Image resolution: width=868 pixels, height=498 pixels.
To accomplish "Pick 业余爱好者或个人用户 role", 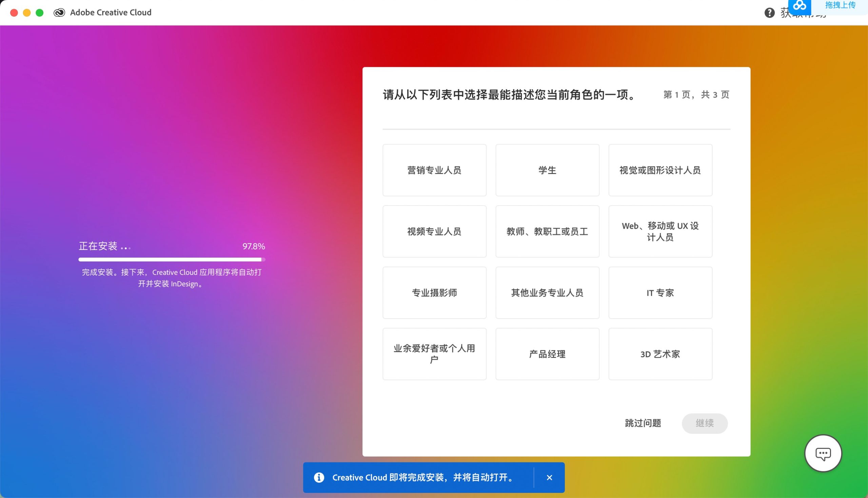I will [434, 354].
